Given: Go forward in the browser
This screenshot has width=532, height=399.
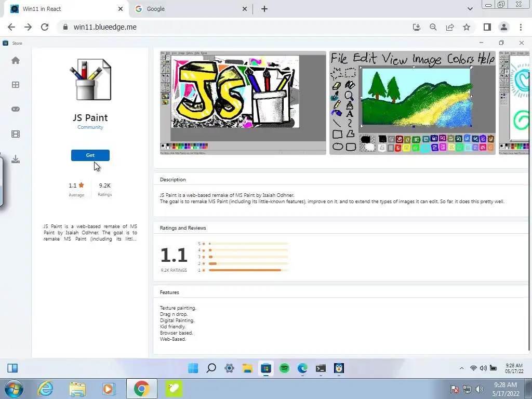Looking at the screenshot, I should point(28,27).
